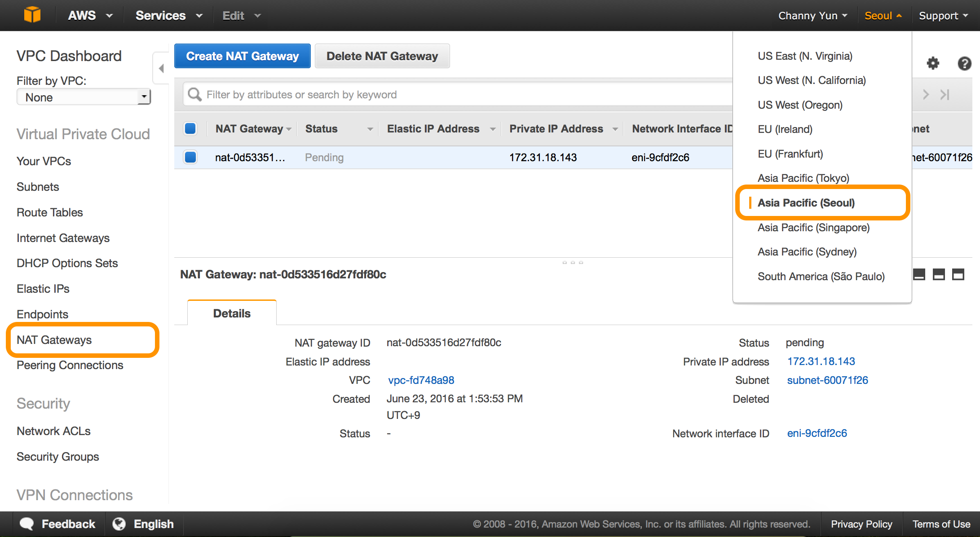Open the settings gear icon
The image size is (980, 537).
point(933,63)
